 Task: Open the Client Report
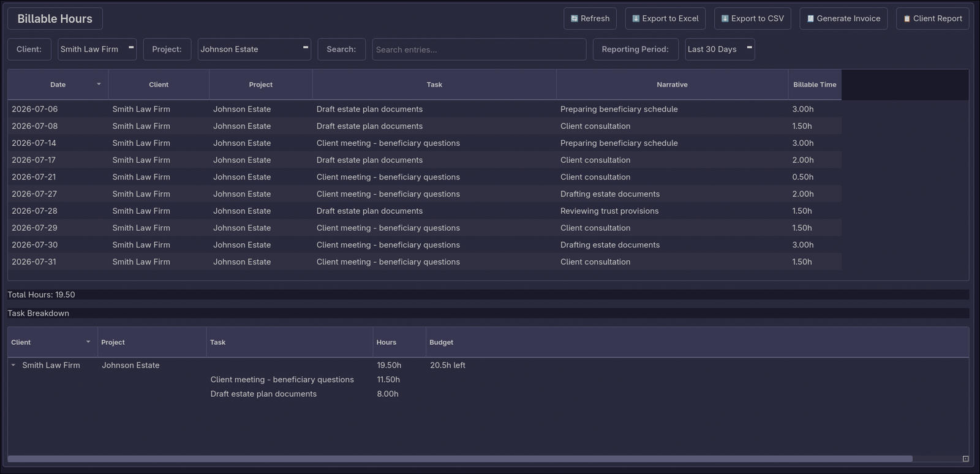click(932, 18)
